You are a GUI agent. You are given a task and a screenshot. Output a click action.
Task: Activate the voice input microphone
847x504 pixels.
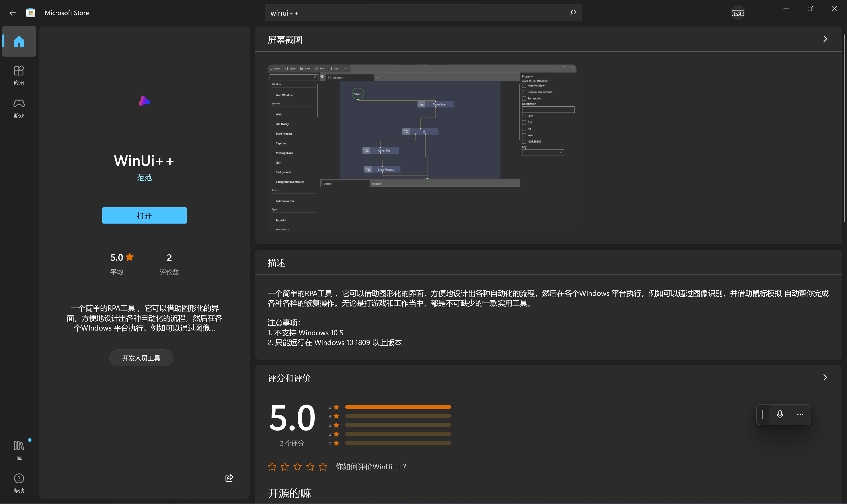[x=780, y=414]
